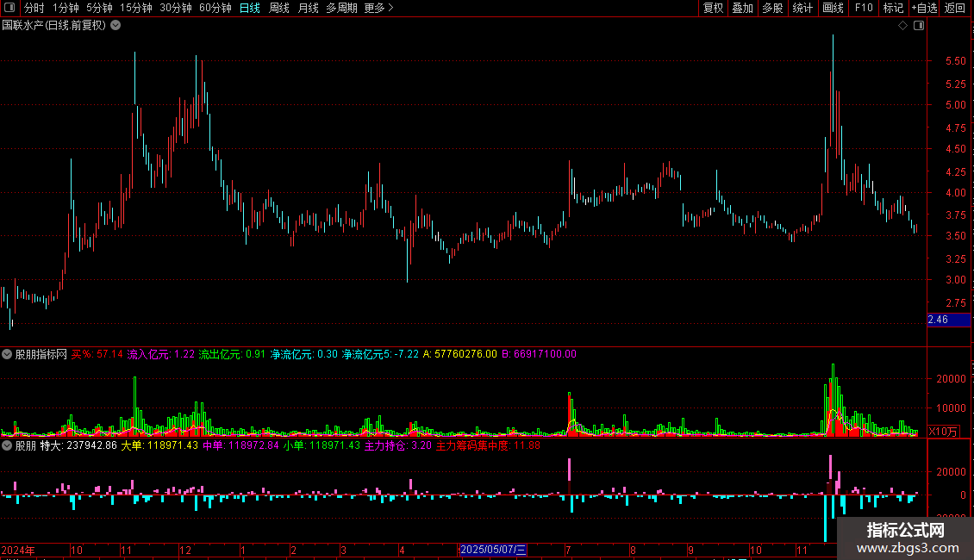Click the 净流亿元5: -7.22 value

point(380,354)
